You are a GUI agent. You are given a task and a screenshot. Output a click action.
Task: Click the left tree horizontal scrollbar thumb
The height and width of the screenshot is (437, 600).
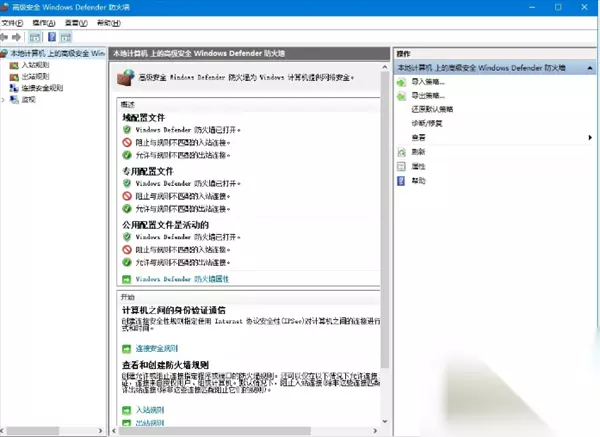(x=33, y=431)
